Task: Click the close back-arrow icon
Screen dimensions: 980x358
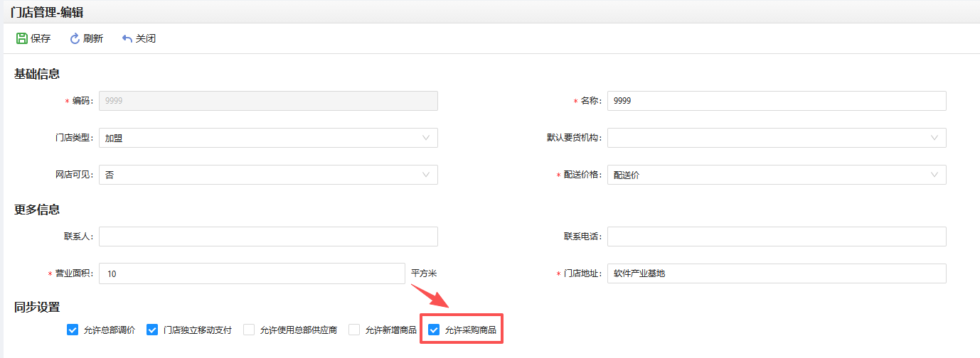Action: (127, 38)
